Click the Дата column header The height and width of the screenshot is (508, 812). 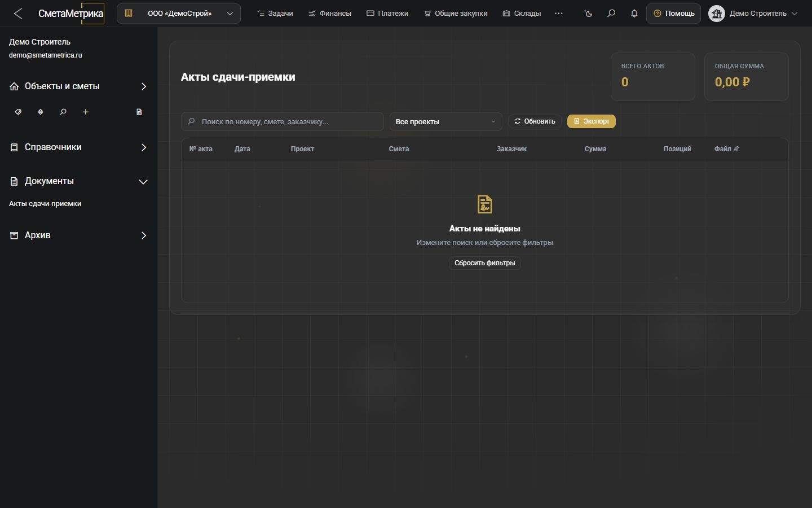(x=242, y=149)
